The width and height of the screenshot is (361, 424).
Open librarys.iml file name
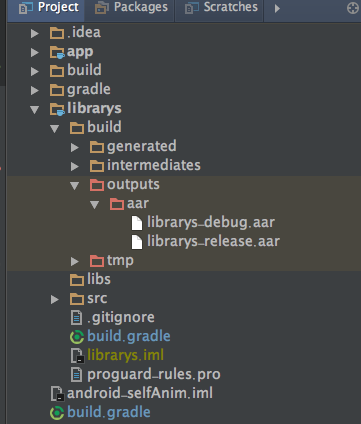click(125, 355)
